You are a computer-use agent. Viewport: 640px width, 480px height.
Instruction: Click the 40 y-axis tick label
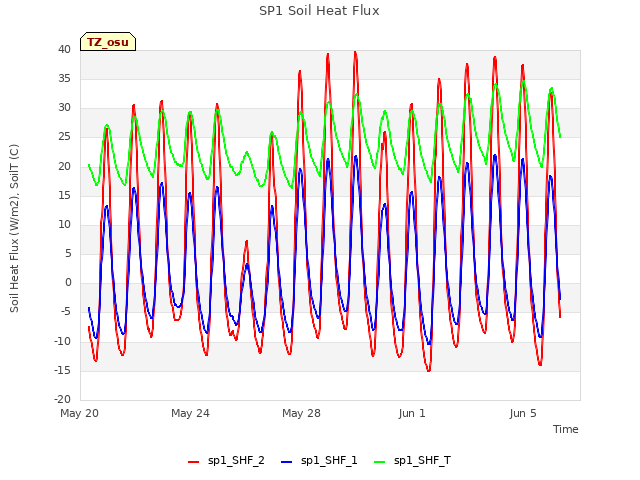pos(64,49)
